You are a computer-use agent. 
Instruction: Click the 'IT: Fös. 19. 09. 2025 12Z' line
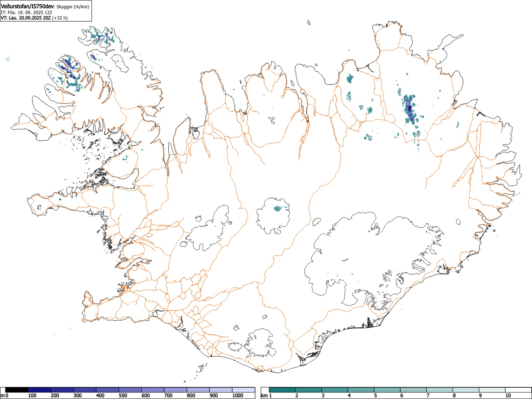pos(27,12)
